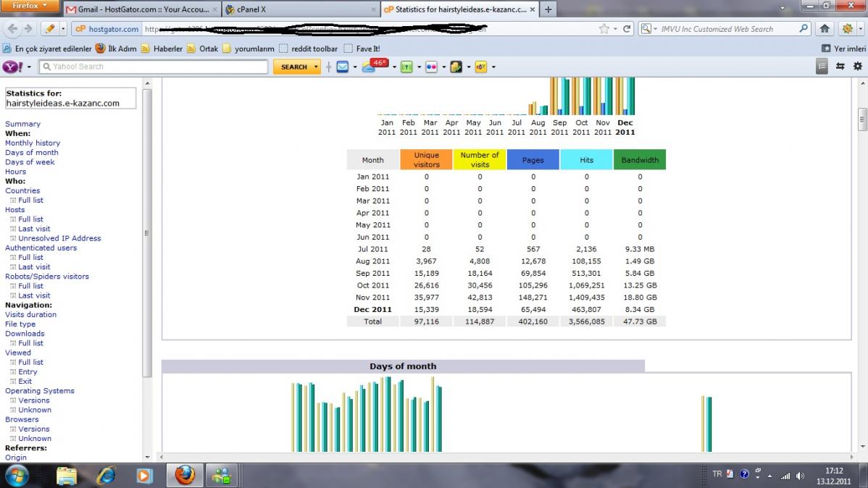
Task: Open the yorumlarım bookmark folder
Action: point(248,49)
